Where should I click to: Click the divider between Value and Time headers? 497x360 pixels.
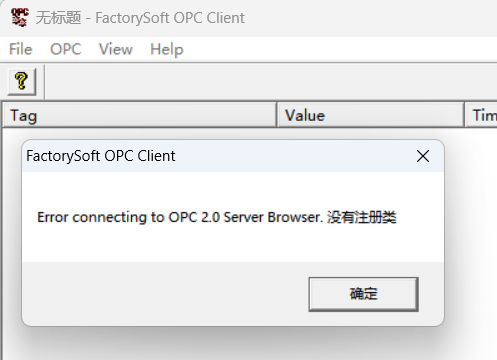(x=464, y=115)
